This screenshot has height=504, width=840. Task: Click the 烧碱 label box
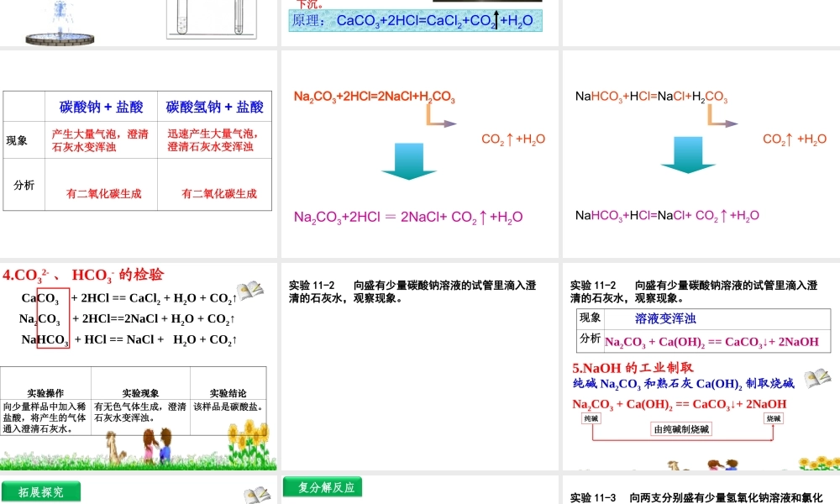click(x=773, y=418)
